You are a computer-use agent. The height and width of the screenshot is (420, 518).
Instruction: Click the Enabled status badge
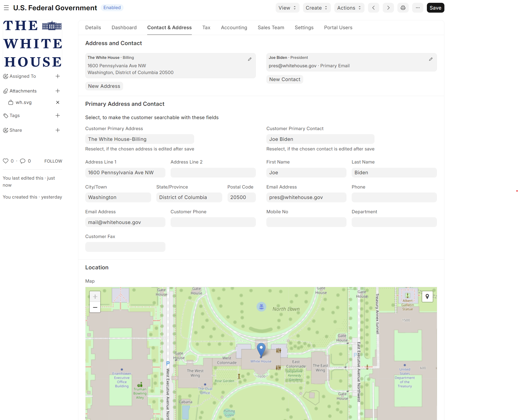coord(112,7)
